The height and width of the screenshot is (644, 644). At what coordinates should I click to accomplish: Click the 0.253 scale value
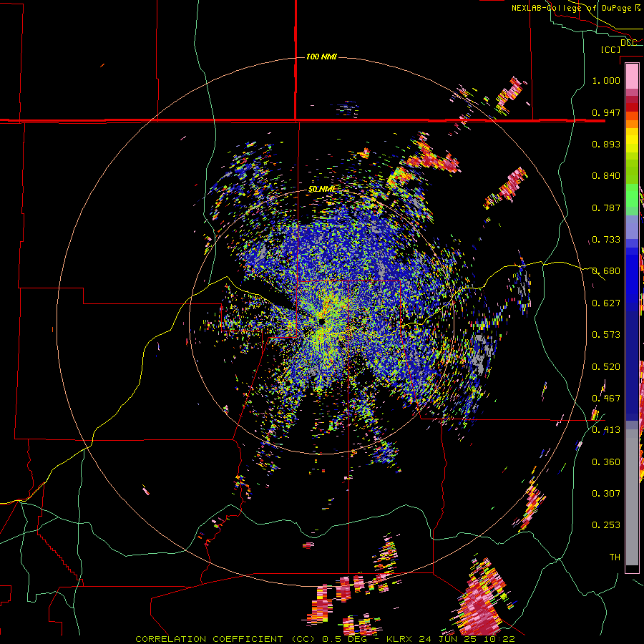point(606,525)
